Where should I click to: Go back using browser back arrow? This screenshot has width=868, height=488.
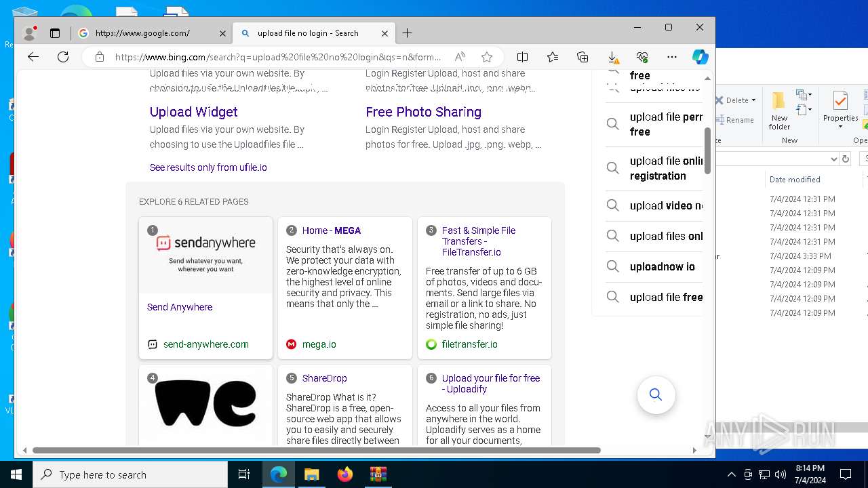click(x=33, y=57)
